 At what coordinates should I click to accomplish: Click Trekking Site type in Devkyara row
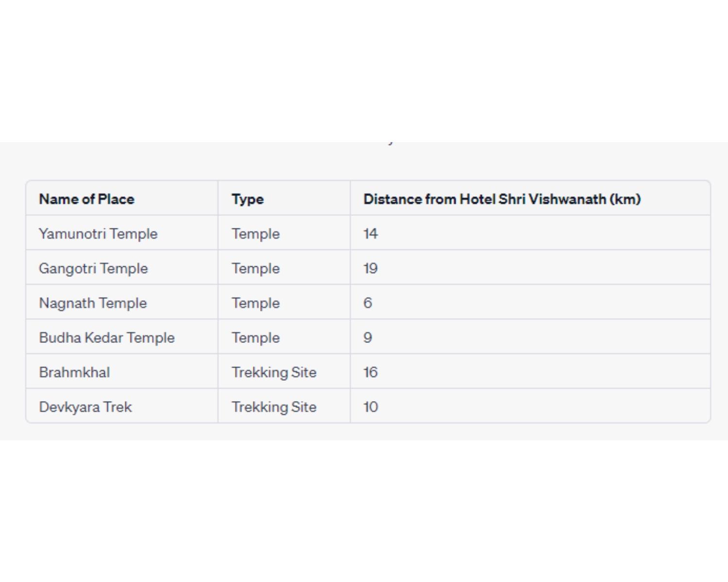coord(274,407)
